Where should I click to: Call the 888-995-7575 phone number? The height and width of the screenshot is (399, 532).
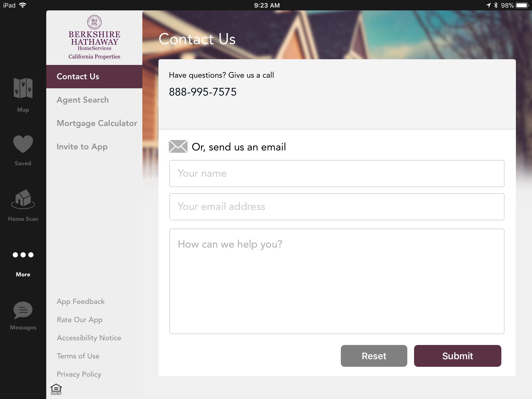coord(203,92)
